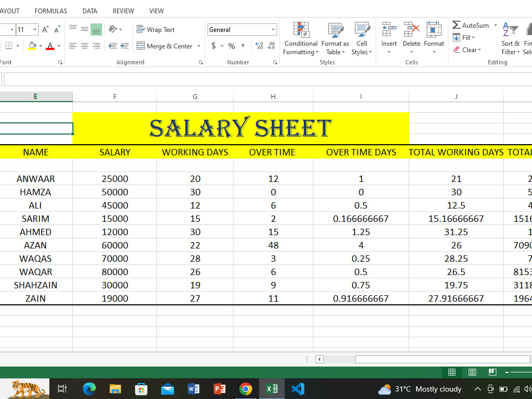Decrease decimal places
The image size is (532, 399).
click(x=271, y=46)
